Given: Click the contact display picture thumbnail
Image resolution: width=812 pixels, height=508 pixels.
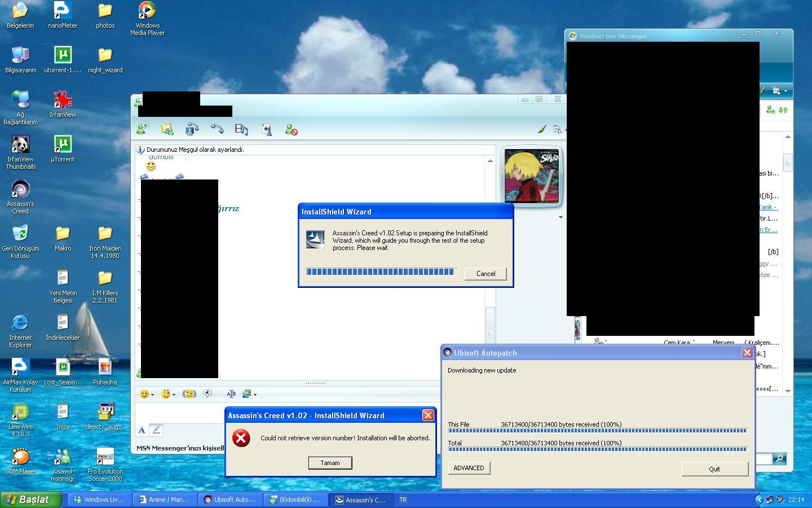Looking at the screenshot, I should pyautogui.click(x=532, y=176).
